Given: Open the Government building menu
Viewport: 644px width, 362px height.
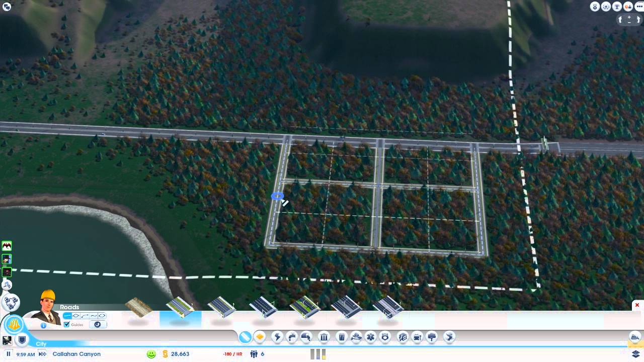Looking at the screenshot, I should coord(324,337).
